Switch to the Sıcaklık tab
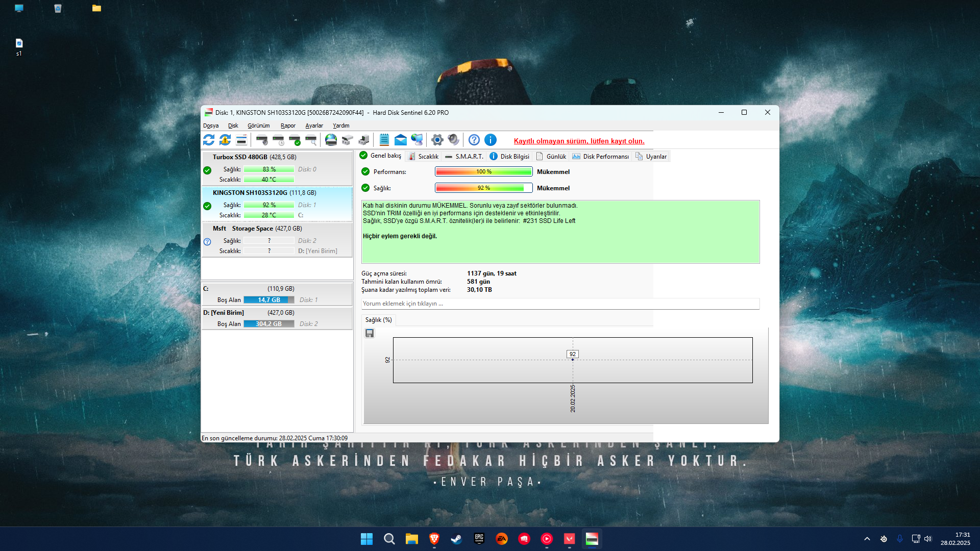Screen dimensions: 980x551 [x=424, y=157]
